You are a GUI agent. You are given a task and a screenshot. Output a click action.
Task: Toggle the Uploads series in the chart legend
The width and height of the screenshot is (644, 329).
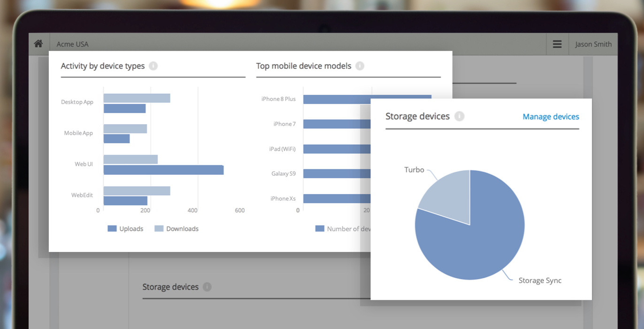[x=125, y=229]
